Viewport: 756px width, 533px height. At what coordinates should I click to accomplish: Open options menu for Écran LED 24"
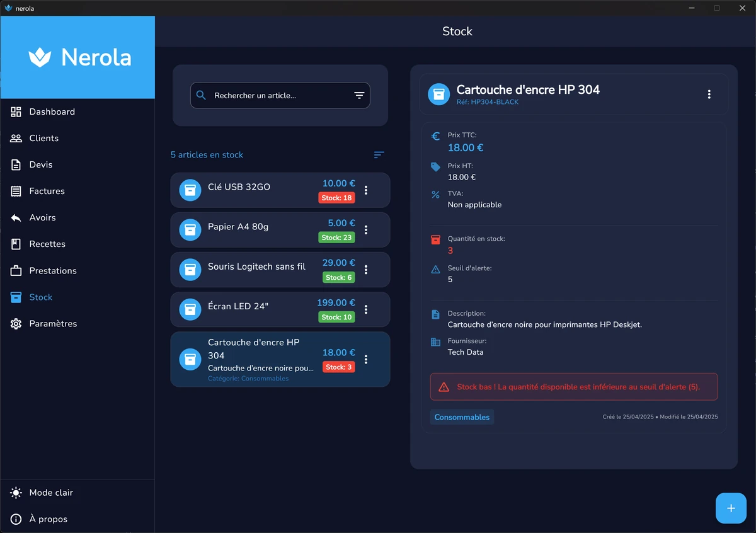tap(366, 309)
